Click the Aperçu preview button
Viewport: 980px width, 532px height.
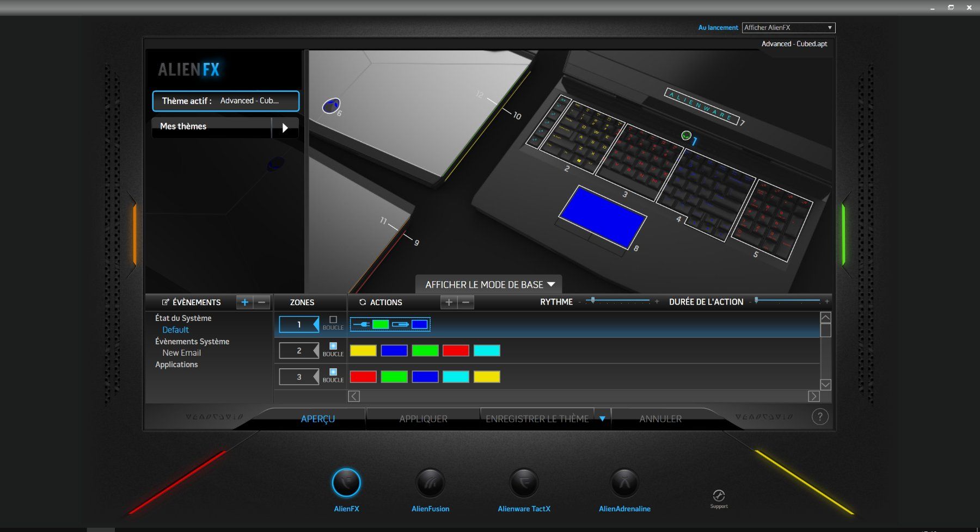coord(318,419)
